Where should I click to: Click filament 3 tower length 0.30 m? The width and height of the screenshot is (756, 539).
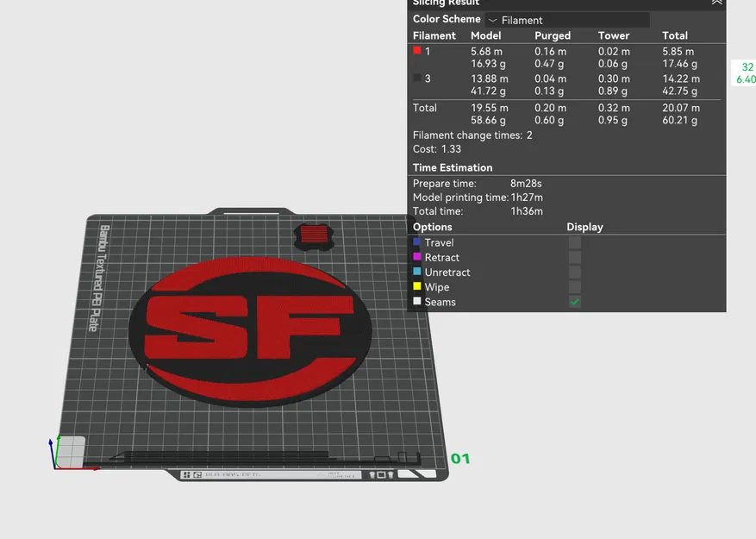614,78
